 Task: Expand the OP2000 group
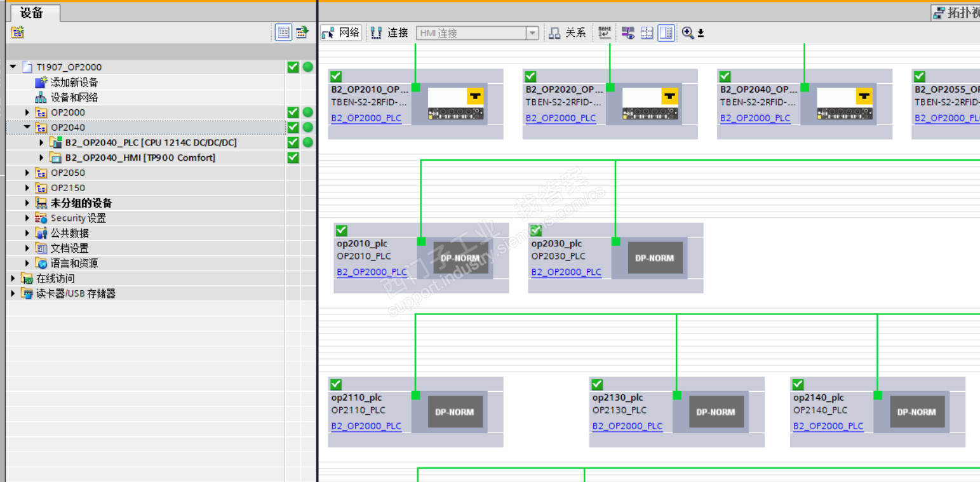coord(27,112)
